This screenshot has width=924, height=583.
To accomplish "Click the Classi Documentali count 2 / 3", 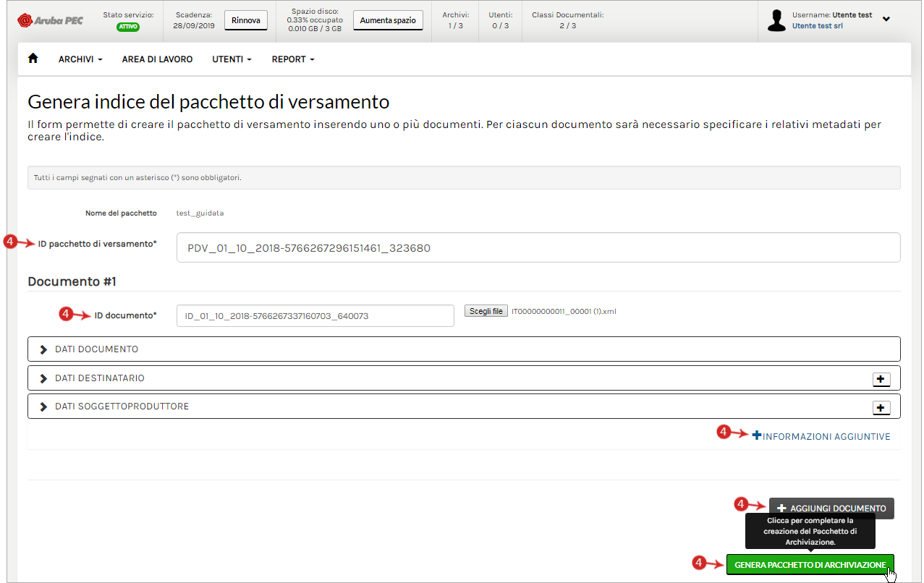I will [x=568, y=25].
